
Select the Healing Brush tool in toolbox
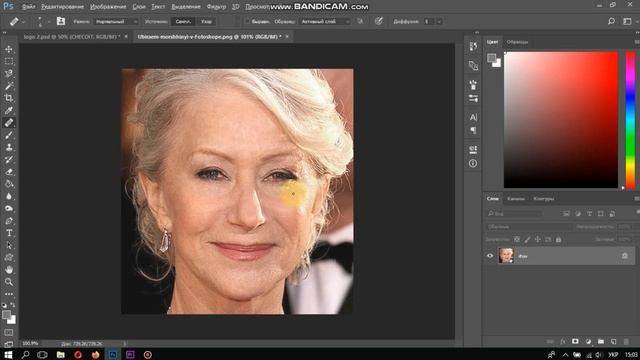[x=9, y=123]
